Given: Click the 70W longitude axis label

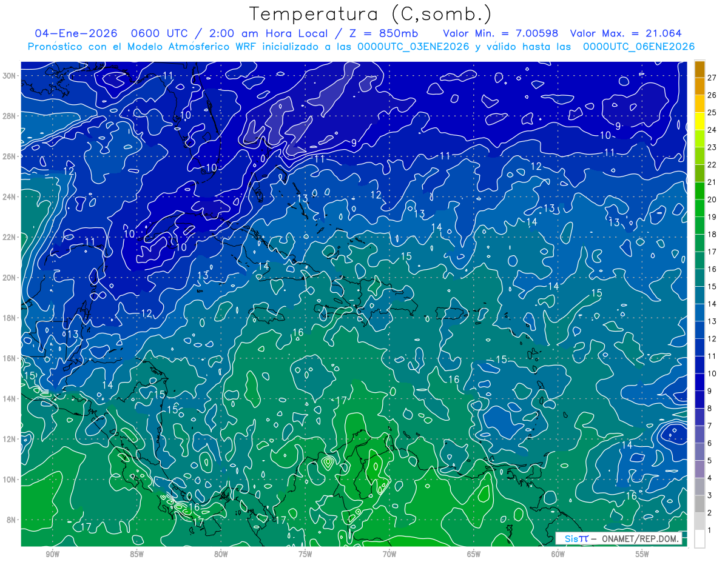Looking at the screenshot, I should tap(389, 555).
